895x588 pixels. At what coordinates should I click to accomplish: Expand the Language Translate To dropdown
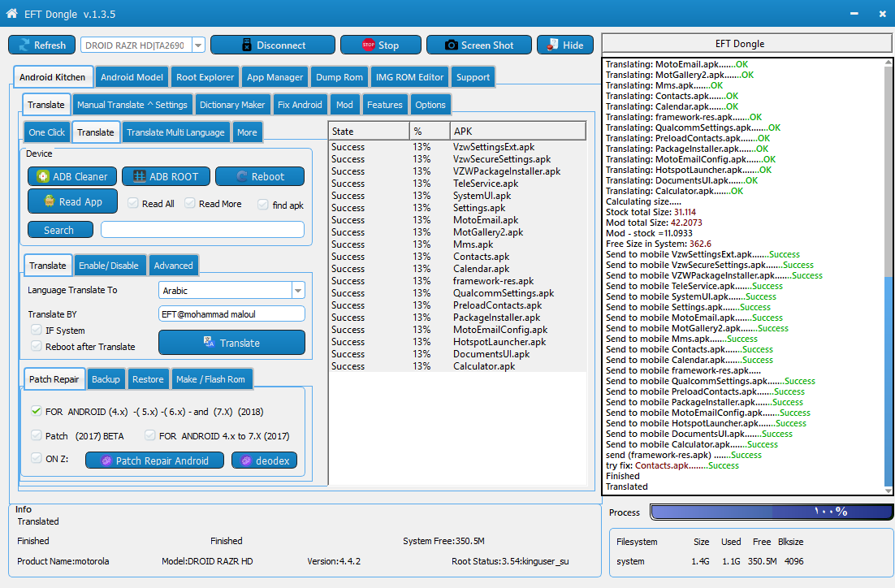pyautogui.click(x=298, y=291)
